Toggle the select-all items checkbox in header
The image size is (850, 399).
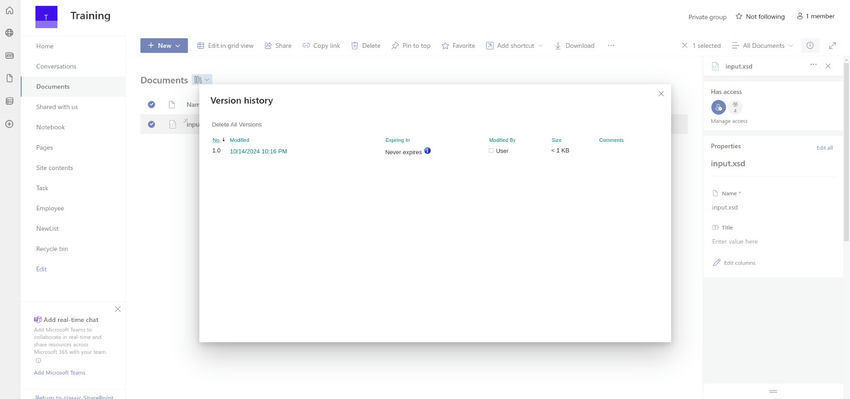click(151, 105)
